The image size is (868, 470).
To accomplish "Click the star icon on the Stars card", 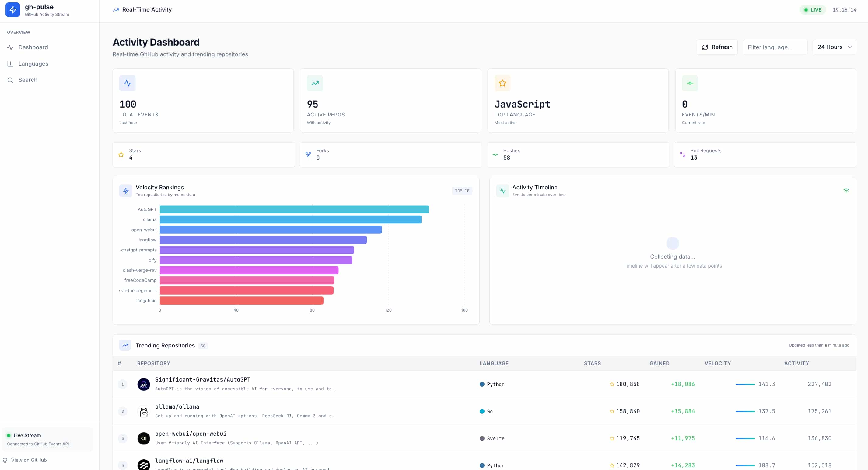I will (x=121, y=154).
